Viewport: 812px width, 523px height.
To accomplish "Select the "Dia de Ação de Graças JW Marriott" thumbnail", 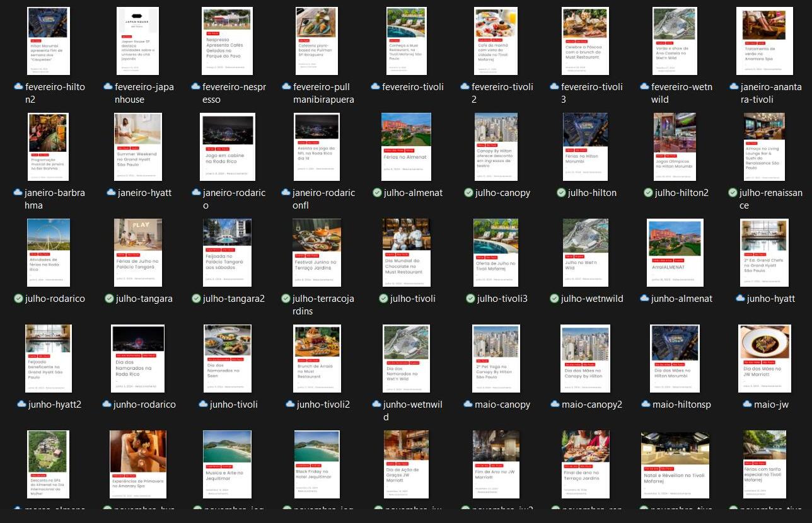I will 406,464.
